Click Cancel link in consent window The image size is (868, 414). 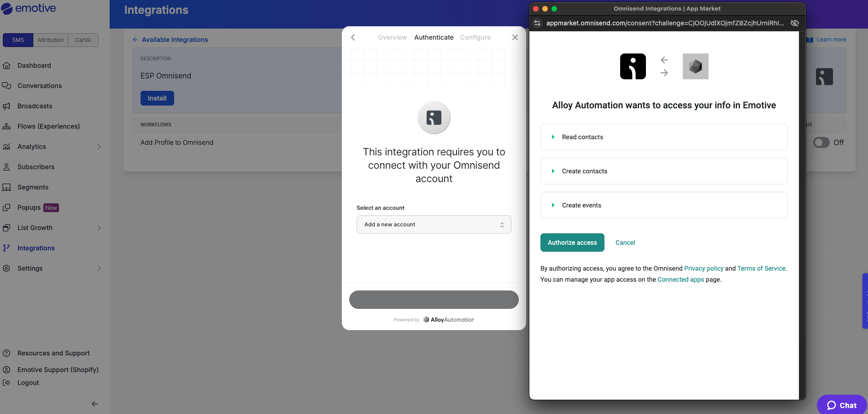(625, 242)
